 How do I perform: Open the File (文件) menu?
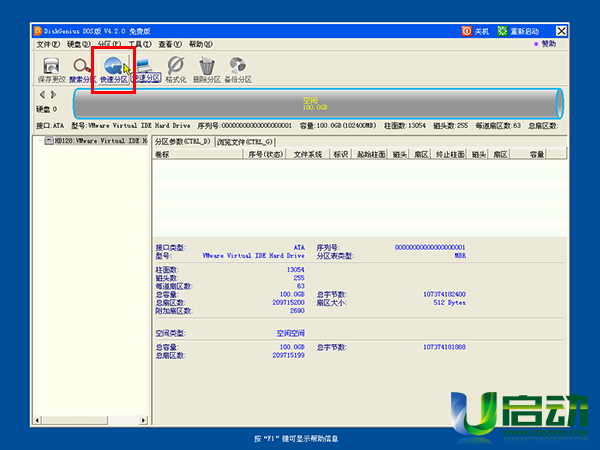tap(48, 44)
